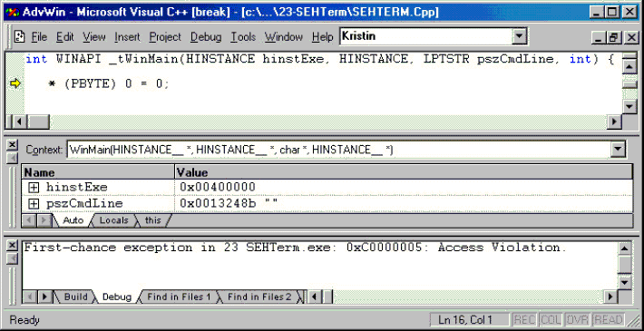Click the code editor's horizontal scroll right arrow

pyautogui.click(x=614, y=122)
